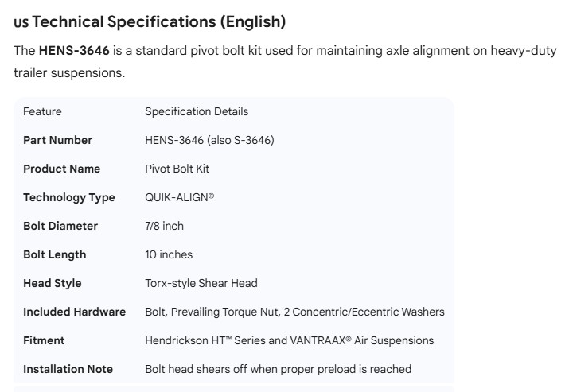Click the Technology Type row label
569x392 pixels.
68,197
